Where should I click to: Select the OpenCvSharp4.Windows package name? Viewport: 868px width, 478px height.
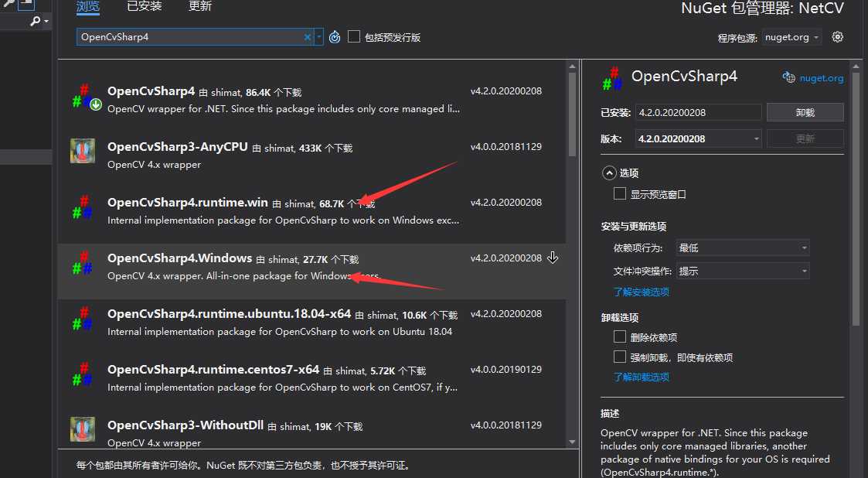tap(180, 258)
